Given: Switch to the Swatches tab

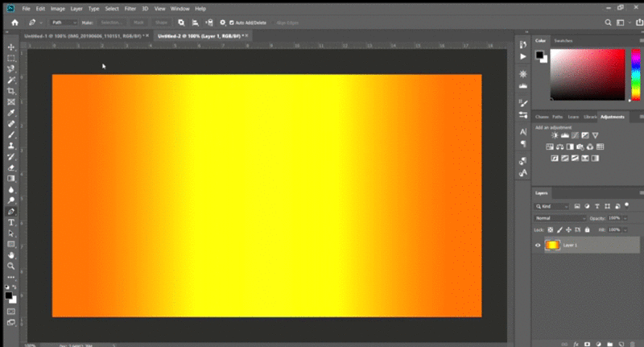Looking at the screenshot, I should click(563, 40).
